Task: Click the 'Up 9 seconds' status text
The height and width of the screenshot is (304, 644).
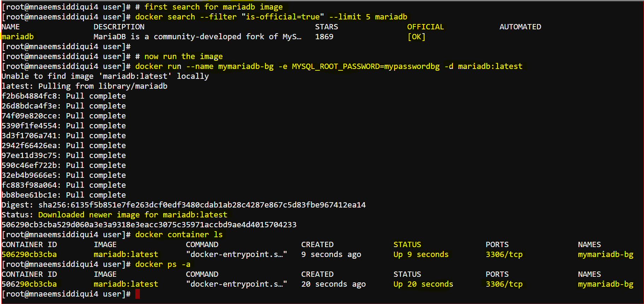Action: (421, 255)
